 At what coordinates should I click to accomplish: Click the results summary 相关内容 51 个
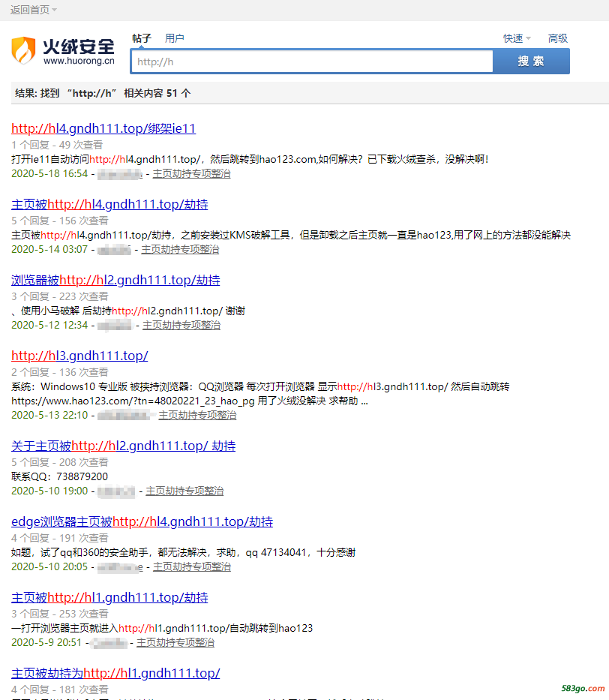pos(157,93)
